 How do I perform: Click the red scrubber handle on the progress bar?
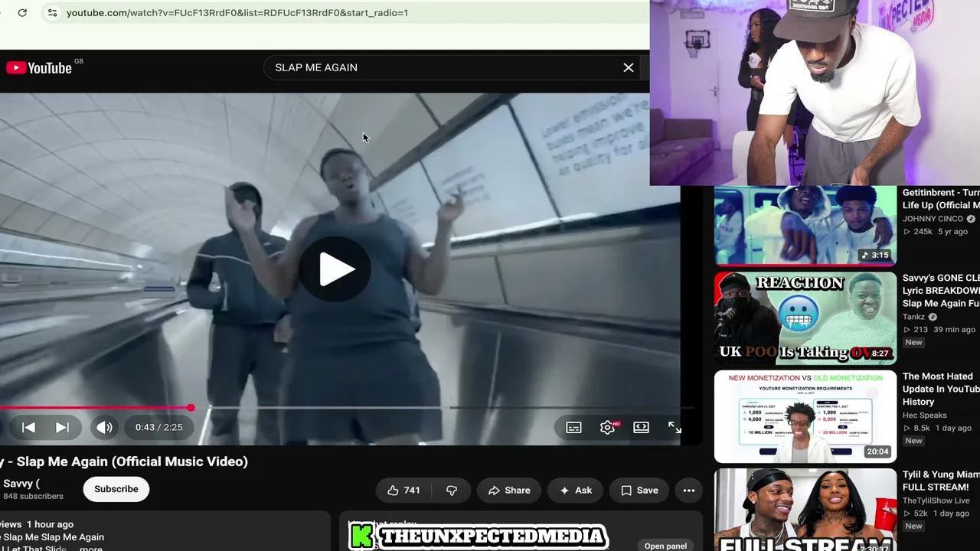[x=191, y=408]
